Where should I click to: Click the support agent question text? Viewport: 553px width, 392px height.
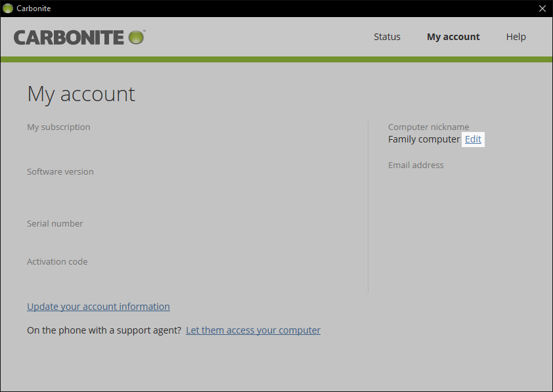[x=104, y=330]
